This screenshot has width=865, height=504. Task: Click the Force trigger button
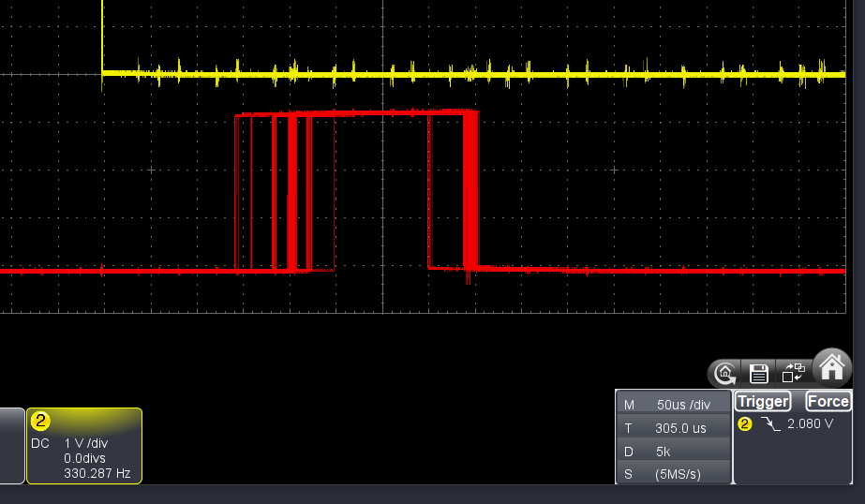point(828,402)
